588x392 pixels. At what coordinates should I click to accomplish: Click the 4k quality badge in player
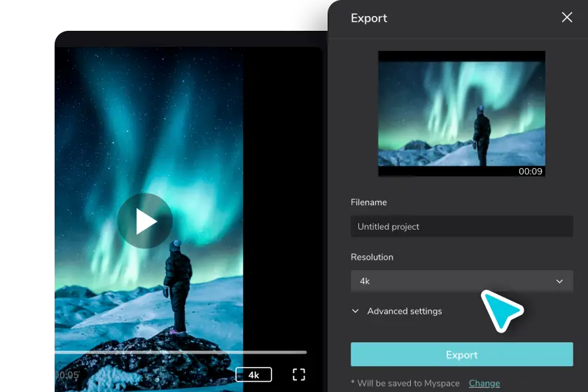point(253,374)
